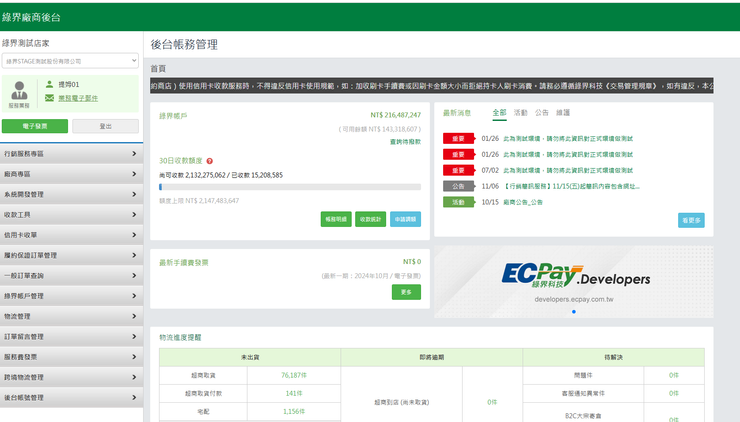Image resolution: width=740 pixels, height=422 pixels.
Task: Click the customer service agent avatar icon
Action: click(19, 91)
